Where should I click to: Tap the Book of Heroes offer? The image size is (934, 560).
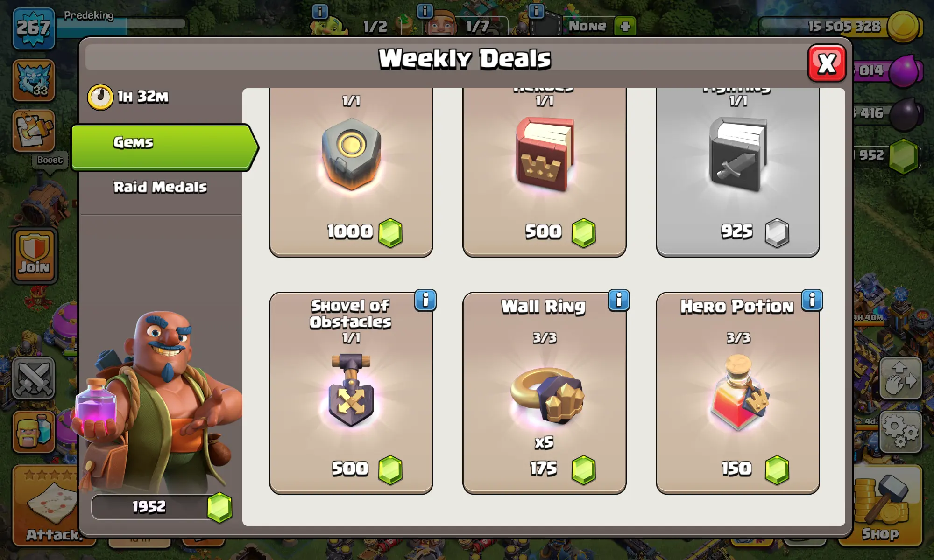click(545, 172)
